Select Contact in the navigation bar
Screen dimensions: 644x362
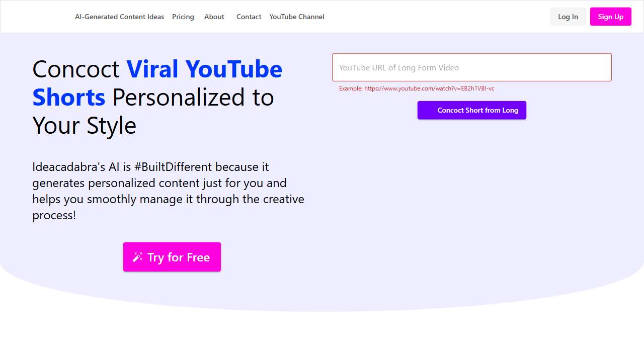pyautogui.click(x=249, y=17)
